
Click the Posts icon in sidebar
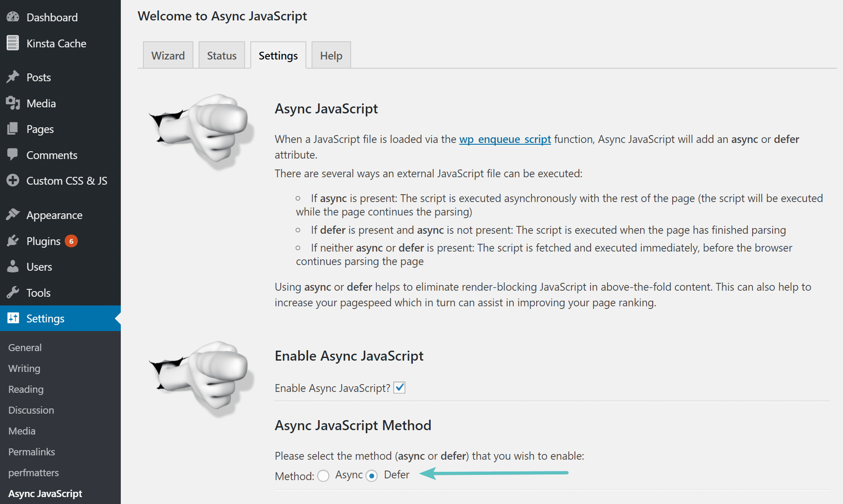[12, 77]
